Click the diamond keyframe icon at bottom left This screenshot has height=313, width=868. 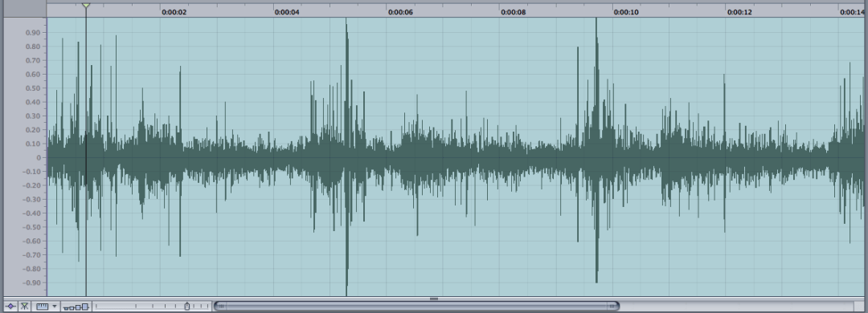11,306
